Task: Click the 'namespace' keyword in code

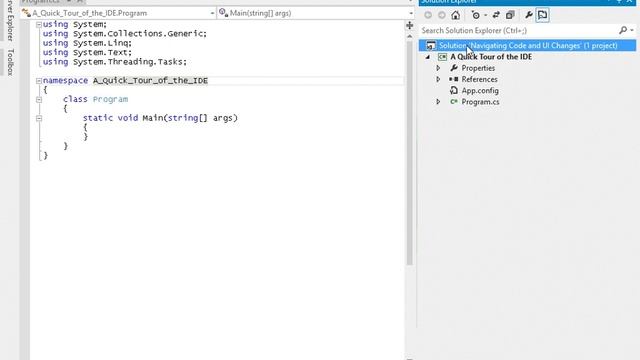Action: [x=65, y=80]
